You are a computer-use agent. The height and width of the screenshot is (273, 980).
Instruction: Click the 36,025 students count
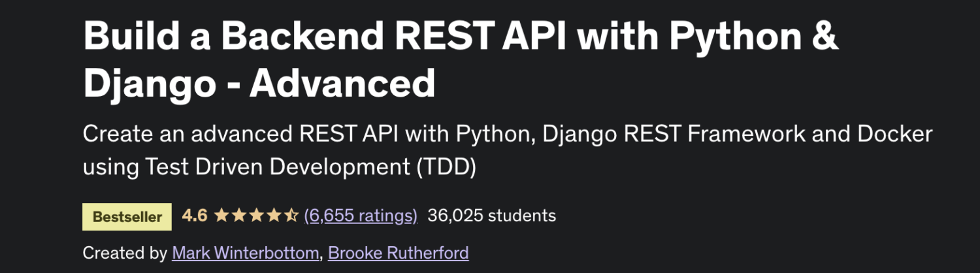[x=492, y=216]
